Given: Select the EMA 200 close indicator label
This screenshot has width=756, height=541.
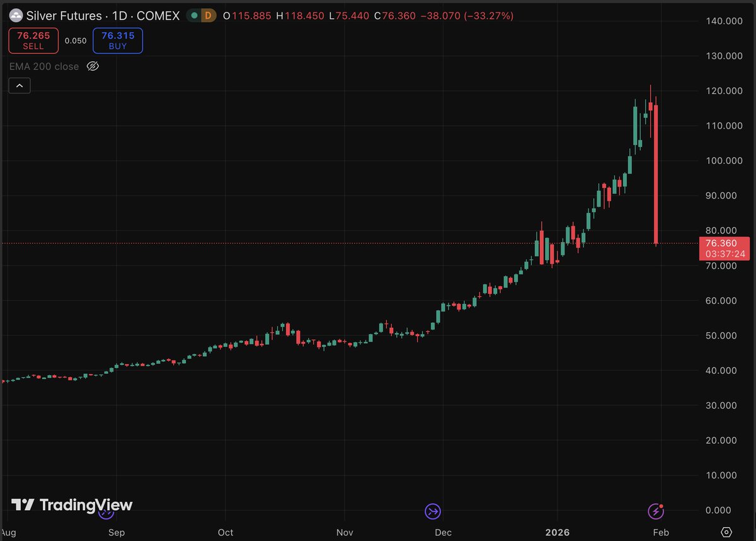Looking at the screenshot, I should pos(44,66).
